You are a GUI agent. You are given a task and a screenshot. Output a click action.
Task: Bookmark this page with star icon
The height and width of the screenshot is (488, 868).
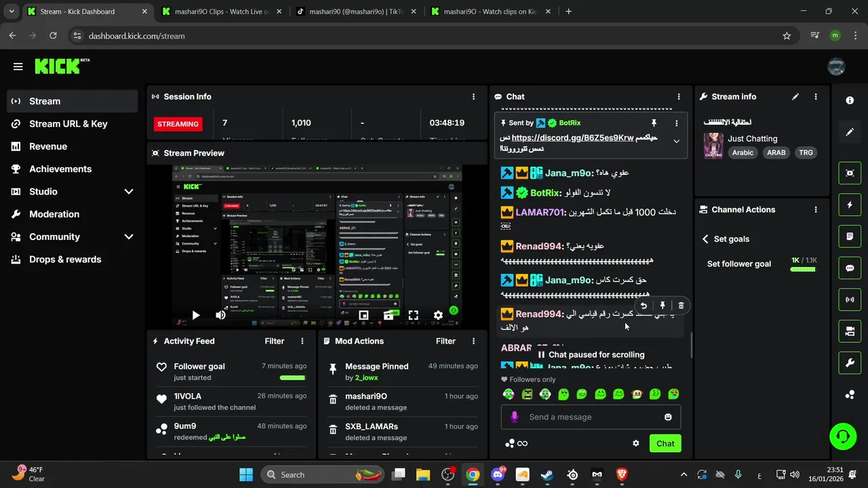(787, 36)
